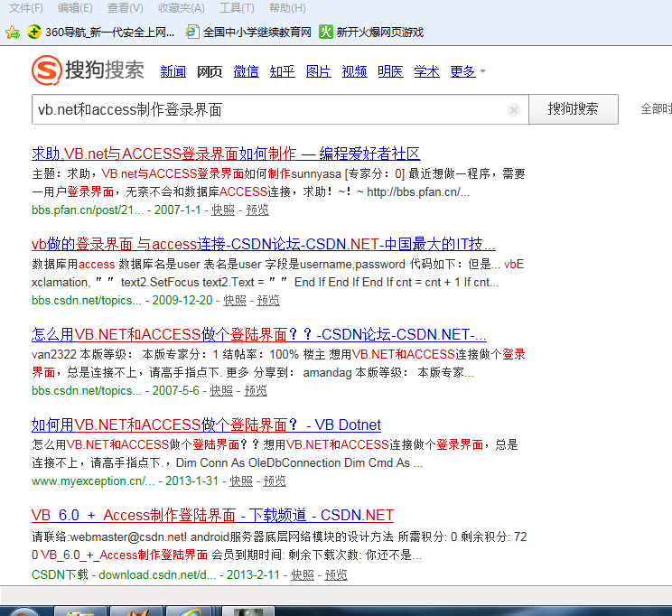
Task: Open result 求助,VB.net与ACCESS登录界面如何制作
Action: (x=226, y=154)
